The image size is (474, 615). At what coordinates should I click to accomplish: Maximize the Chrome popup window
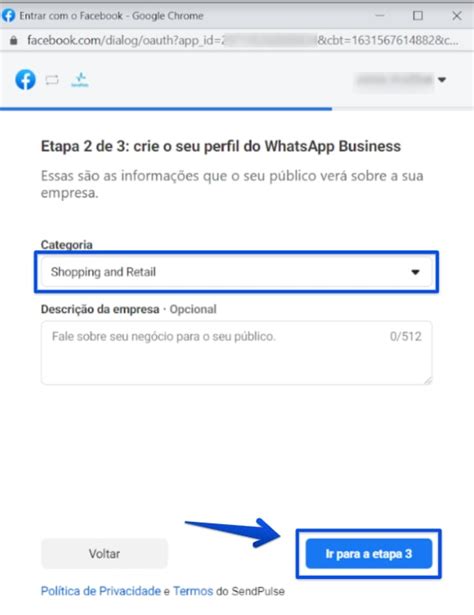coord(418,16)
